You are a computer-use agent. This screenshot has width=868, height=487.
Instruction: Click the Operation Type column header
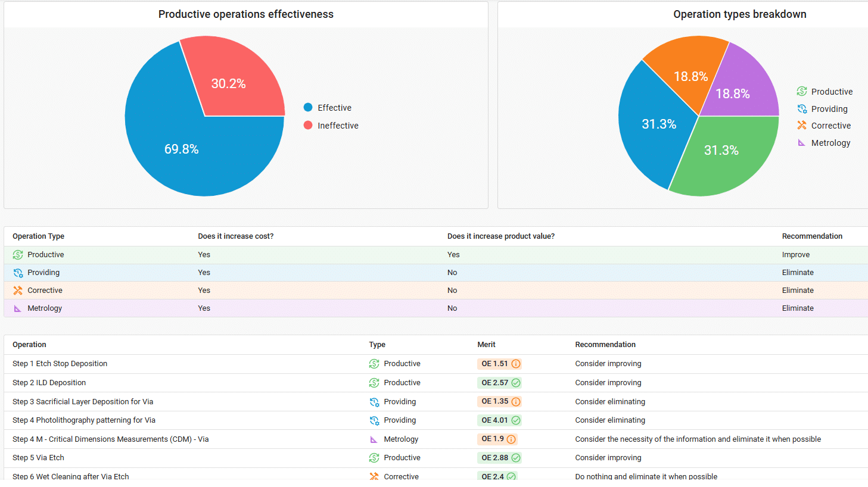[x=38, y=236]
